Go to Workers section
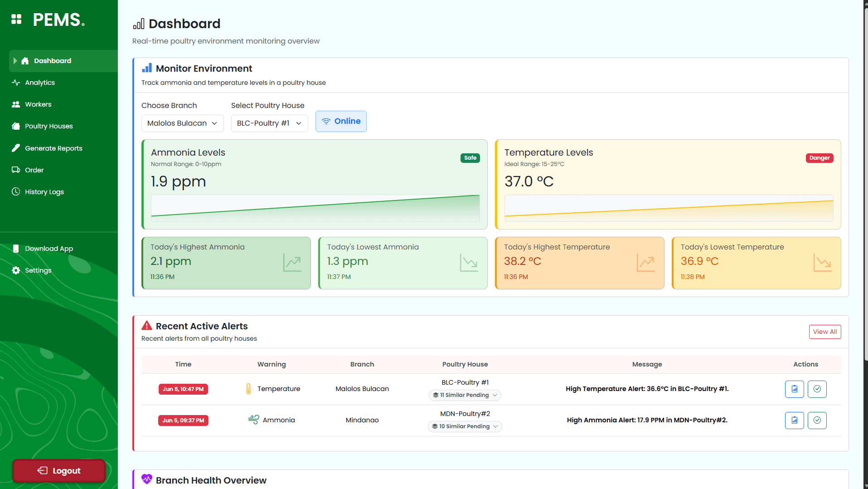The height and width of the screenshot is (489, 868). (x=38, y=104)
